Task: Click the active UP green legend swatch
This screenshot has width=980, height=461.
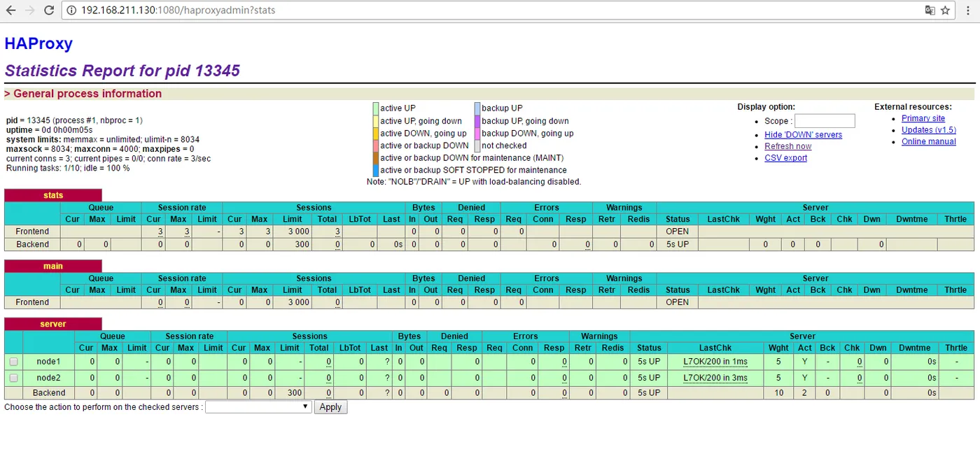Action: (376, 108)
